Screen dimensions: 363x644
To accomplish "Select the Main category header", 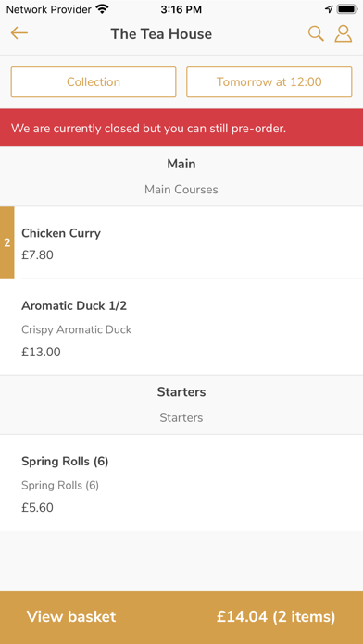I will click(x=181, y=177).
